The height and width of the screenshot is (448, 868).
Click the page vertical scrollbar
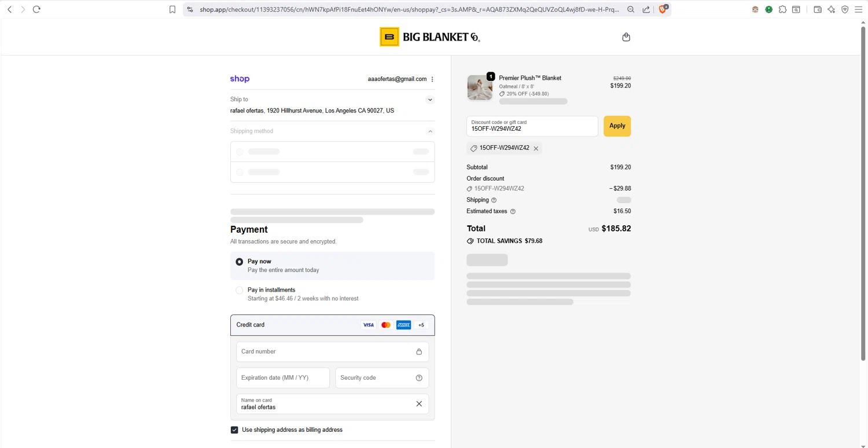[x=863, y=194]
